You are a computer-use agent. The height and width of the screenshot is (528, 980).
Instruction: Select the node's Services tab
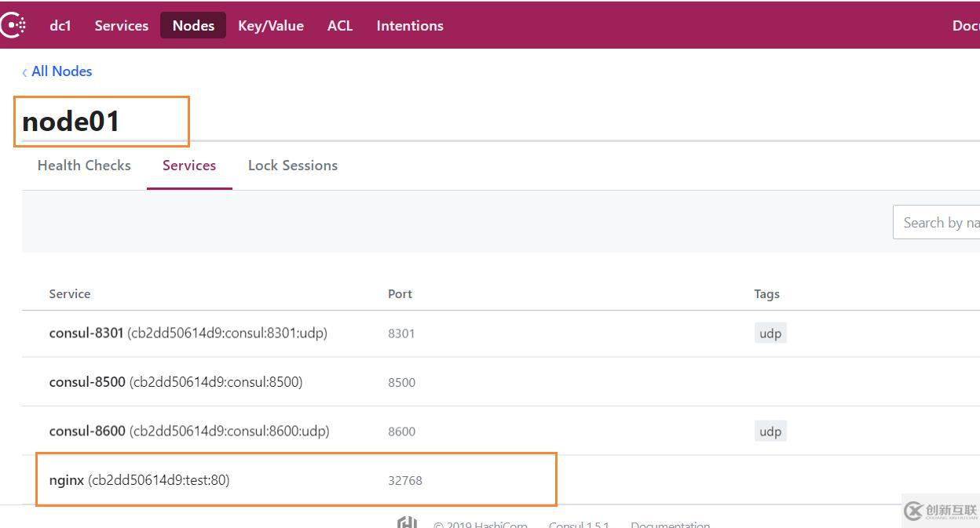click(x=189, y=166)
